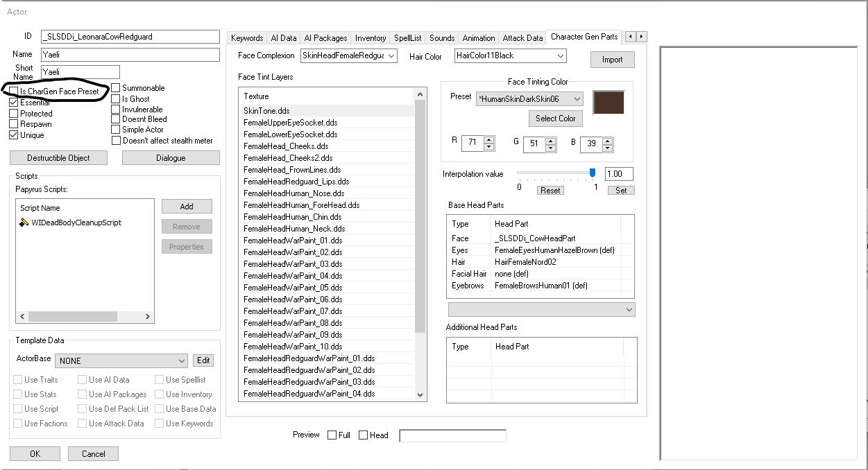
Task: Tick Doesn't affect stealth meter checkbox
Action: click(x=116, y=141)
